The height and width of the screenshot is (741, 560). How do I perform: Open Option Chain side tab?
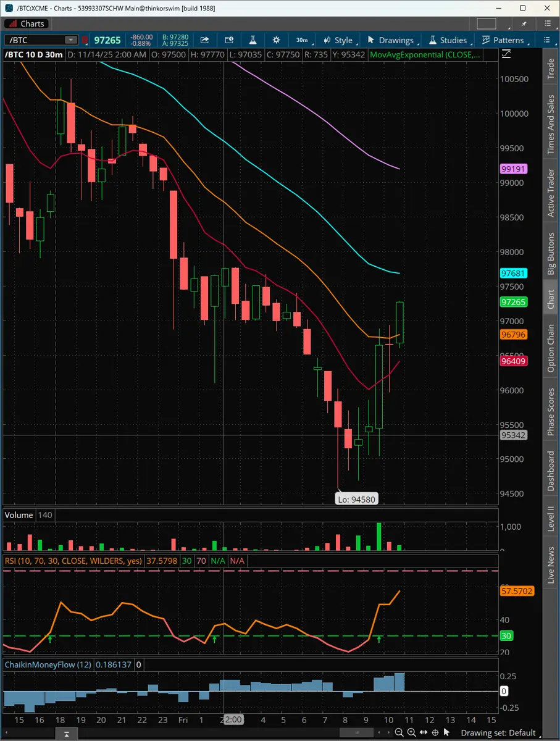point(551,348)
